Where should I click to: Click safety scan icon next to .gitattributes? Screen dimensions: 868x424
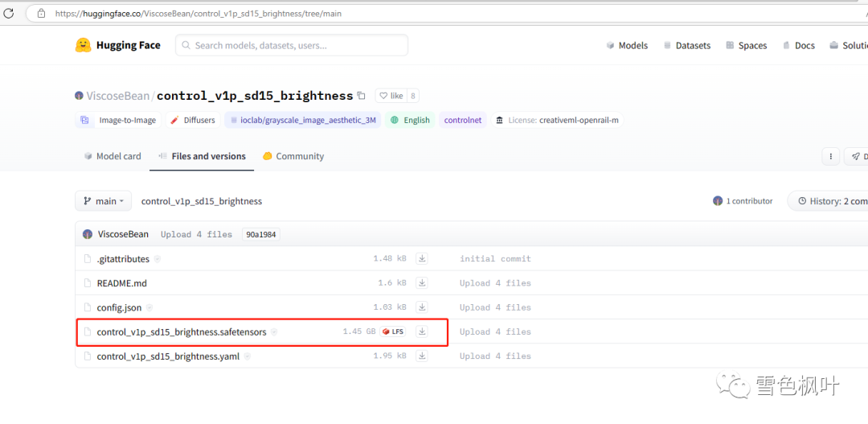tap(158, 259)
